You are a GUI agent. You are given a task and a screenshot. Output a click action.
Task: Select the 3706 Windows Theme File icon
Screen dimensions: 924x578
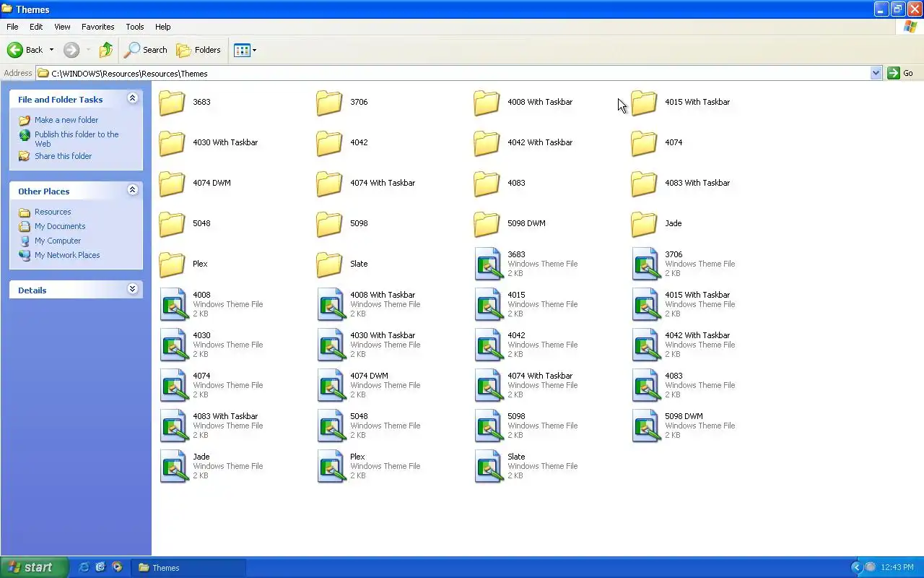645,264
